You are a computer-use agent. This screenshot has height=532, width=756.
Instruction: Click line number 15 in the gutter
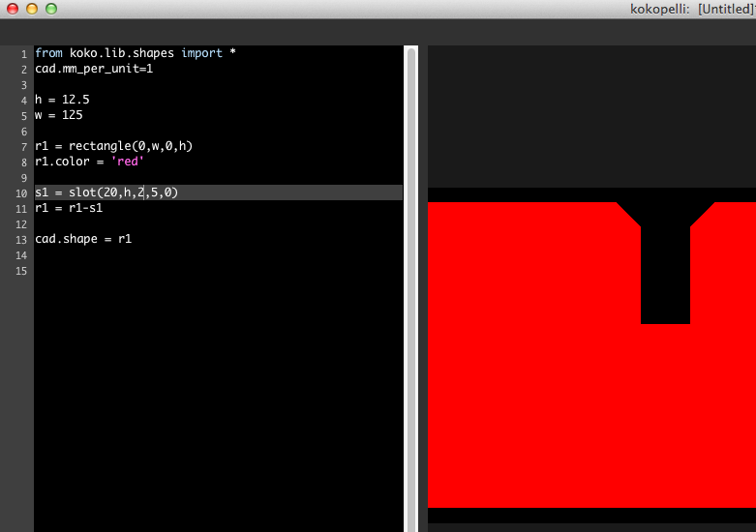[x=21, y=271]
